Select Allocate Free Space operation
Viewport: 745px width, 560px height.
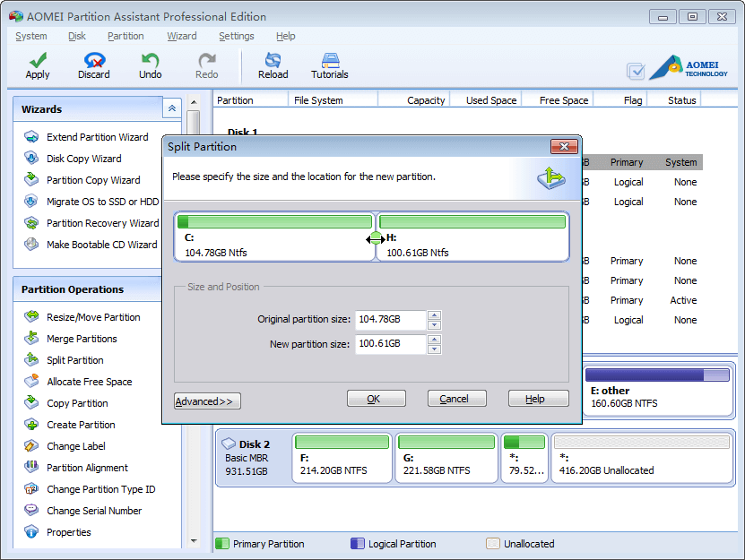click(x=78, y=382)
